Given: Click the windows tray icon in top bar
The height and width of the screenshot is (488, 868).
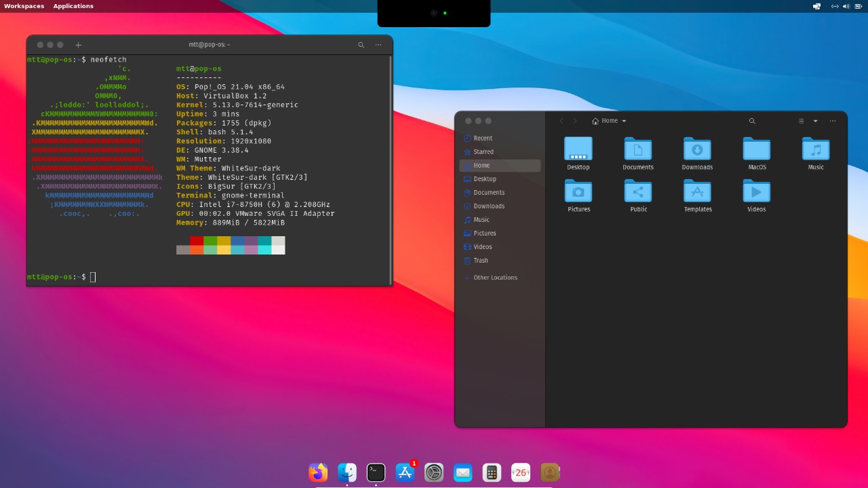Looking at the screenshot, I should tap(816, 6).
